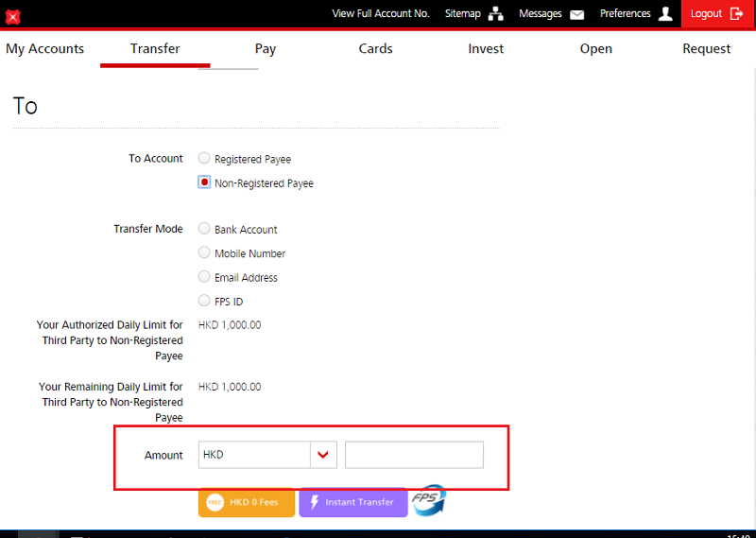
Task: Open the My Accounts menu
Action: coord(44,49)
